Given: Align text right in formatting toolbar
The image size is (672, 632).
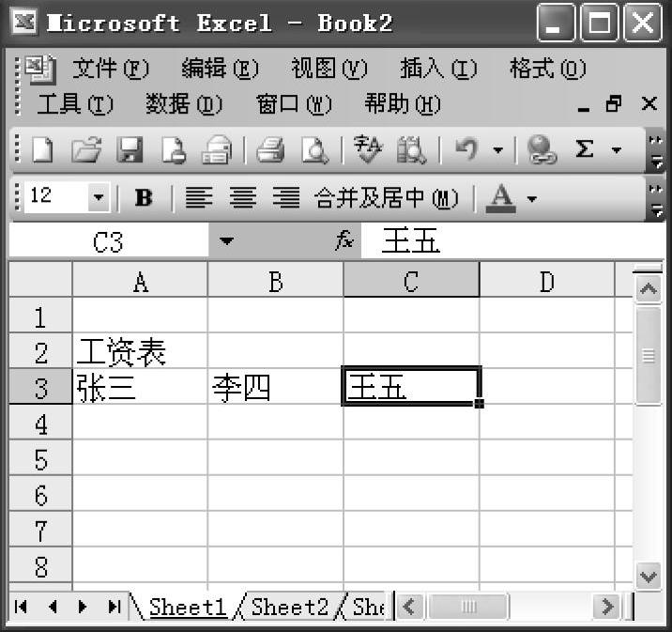Looking at the screenshot, I should tap(286, 197).
